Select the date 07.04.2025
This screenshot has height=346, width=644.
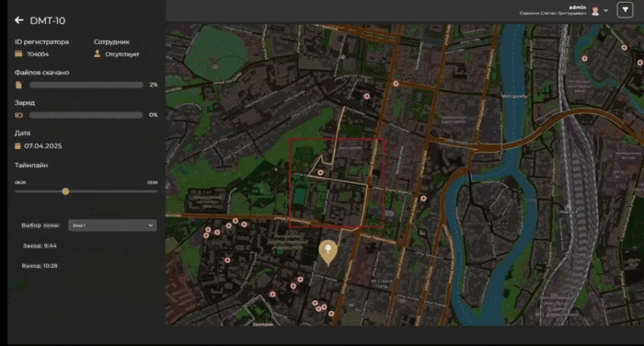42,146
